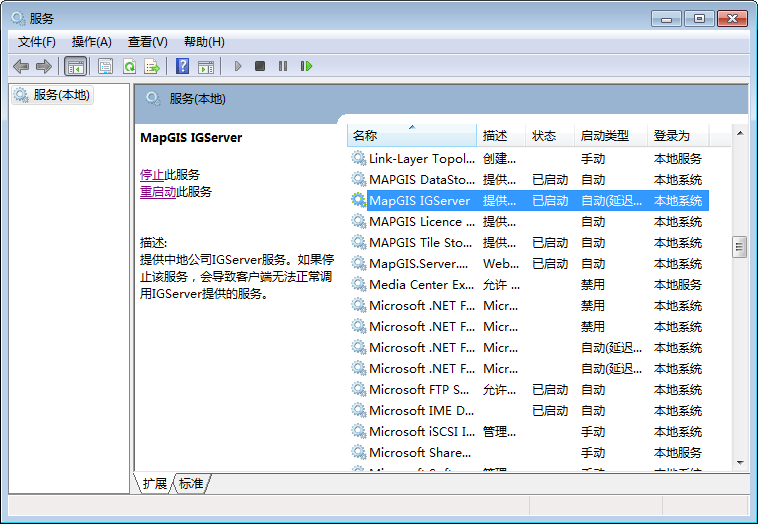Click gear icon of Link-Layer Topol... row
Image resolution: width=758 pixels, height=524 pixels.
pos(358,158)
